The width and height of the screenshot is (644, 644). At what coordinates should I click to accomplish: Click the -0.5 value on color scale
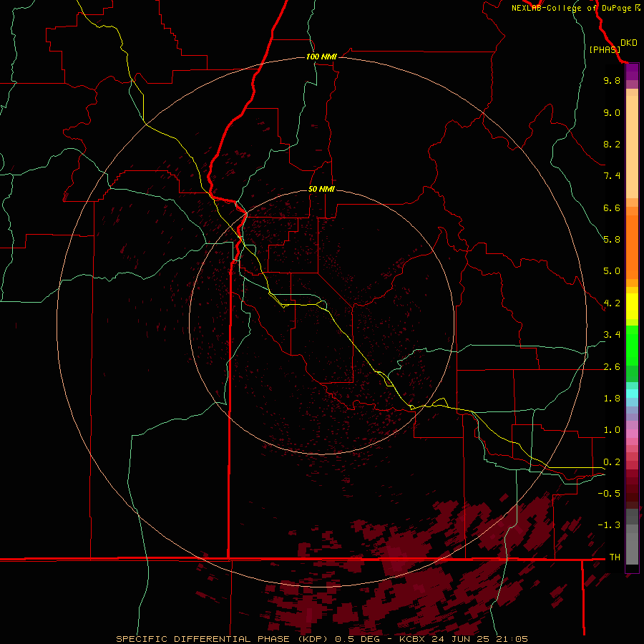pos(609,494)
